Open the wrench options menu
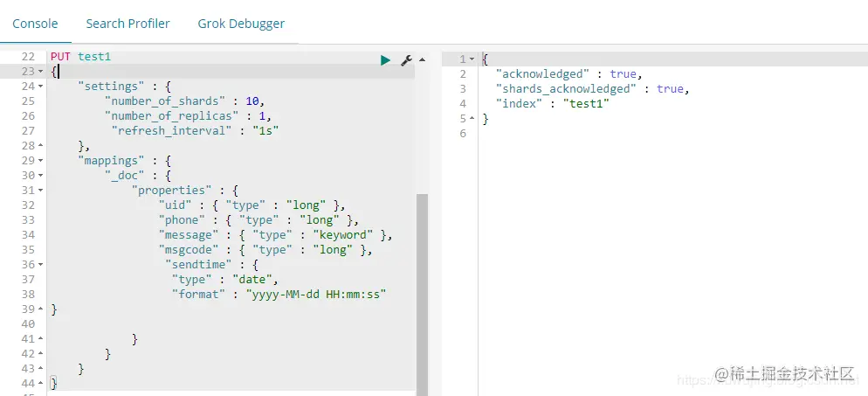 (x=406, y=60)
